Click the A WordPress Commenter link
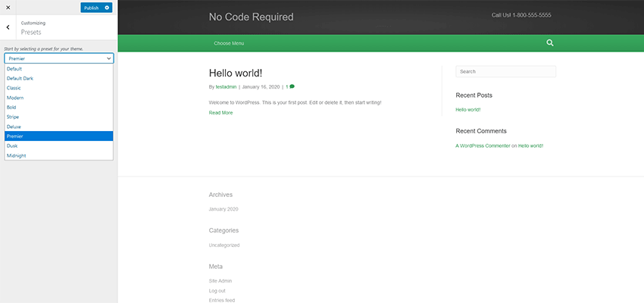644x303 pixels. coord(483,145)
